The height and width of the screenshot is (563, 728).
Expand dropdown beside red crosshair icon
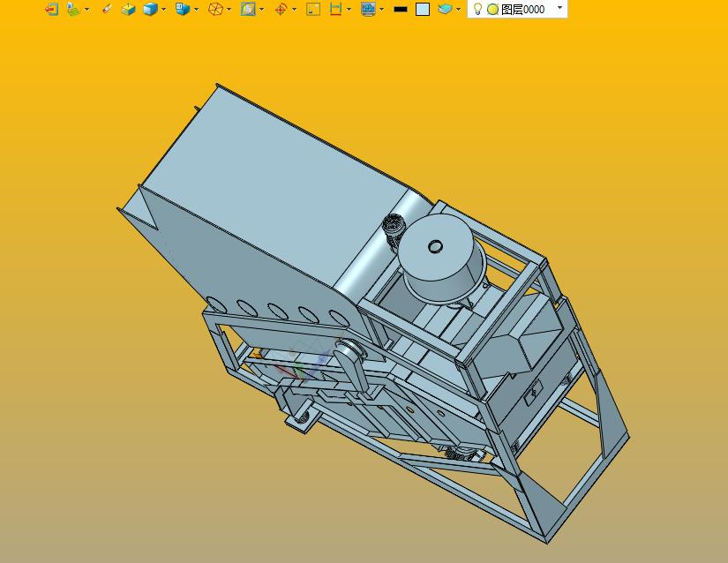pos(295,10)
